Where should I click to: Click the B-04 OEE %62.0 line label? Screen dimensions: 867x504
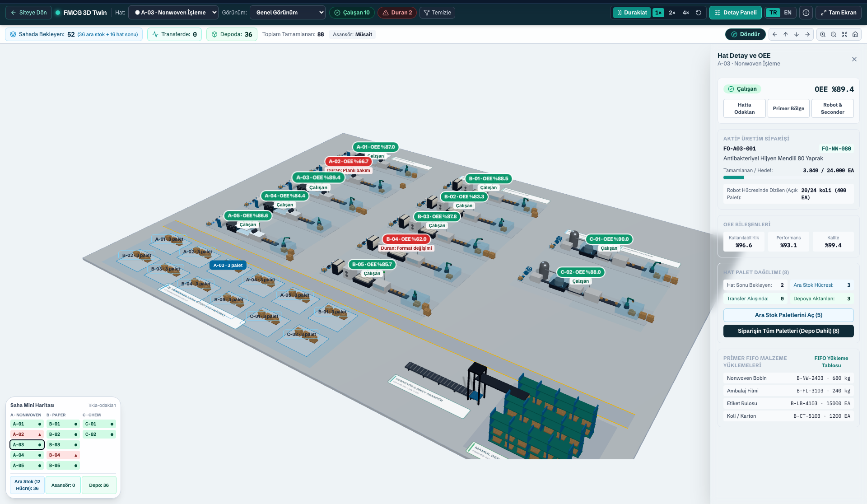tap(406, 239)
